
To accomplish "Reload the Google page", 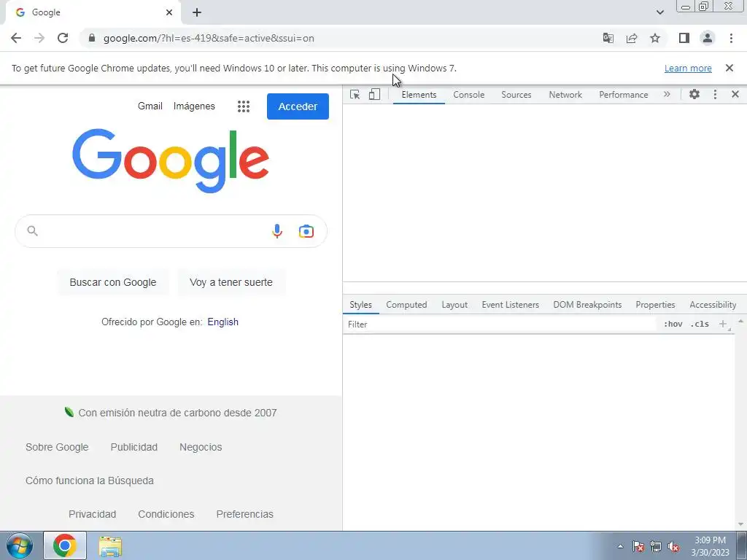I will (63, 38).
